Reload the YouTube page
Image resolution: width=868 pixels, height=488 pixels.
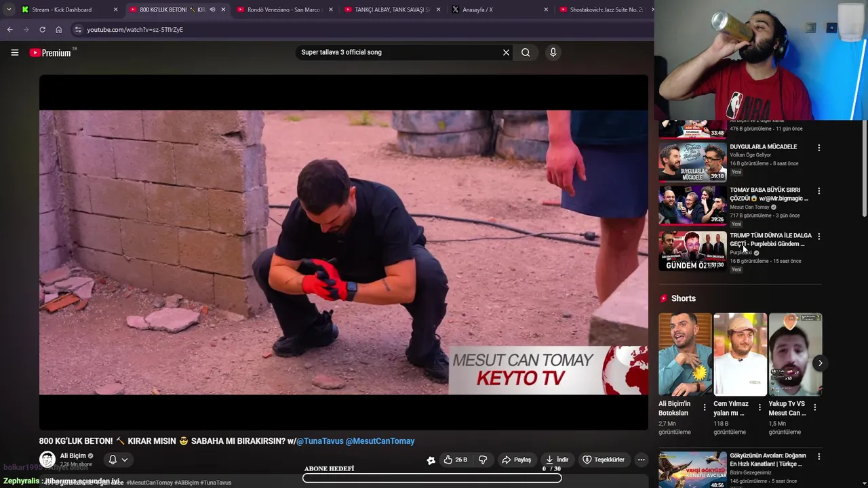pos(42,30)
